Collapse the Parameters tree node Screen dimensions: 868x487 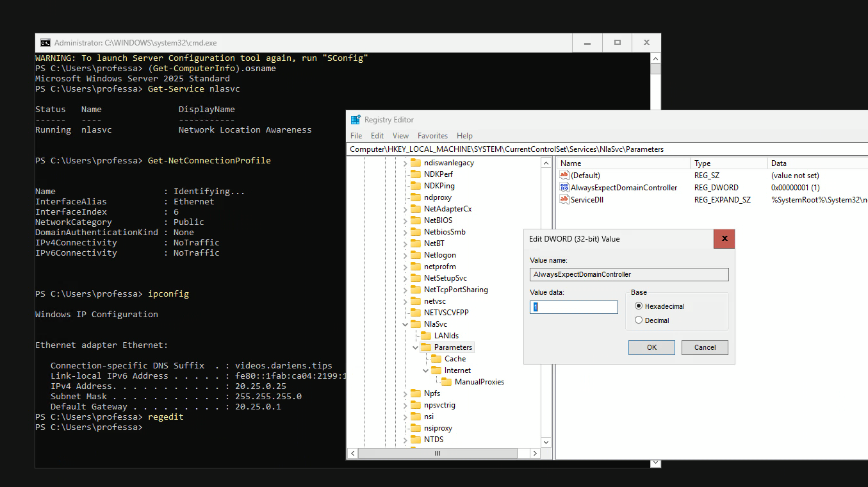coord(415,347)
